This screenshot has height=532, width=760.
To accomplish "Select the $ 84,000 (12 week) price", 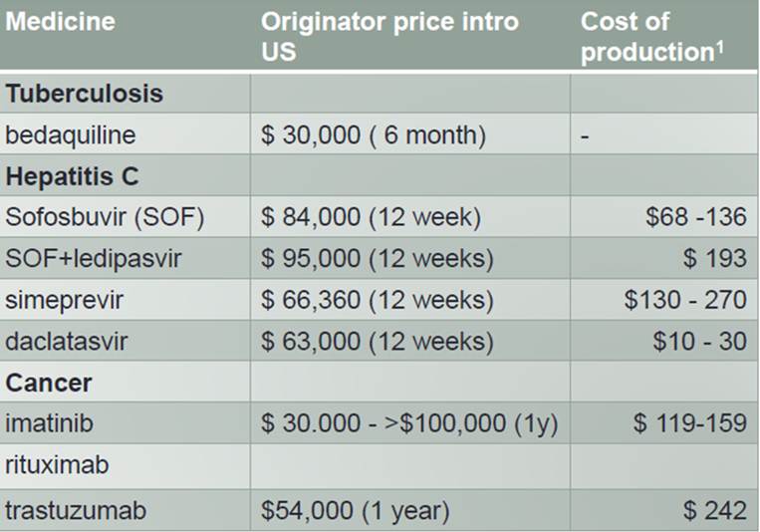I will [x=372, y=218].
